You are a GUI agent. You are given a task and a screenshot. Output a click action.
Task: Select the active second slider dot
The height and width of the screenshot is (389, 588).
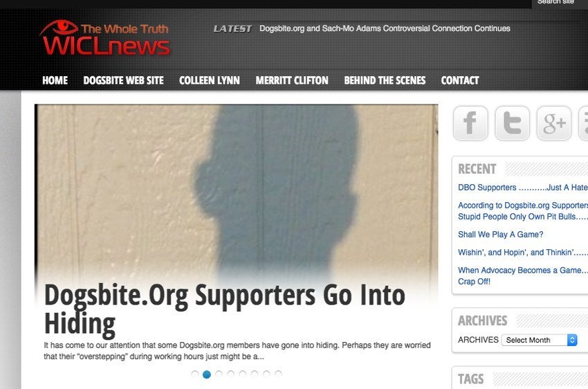207,374
